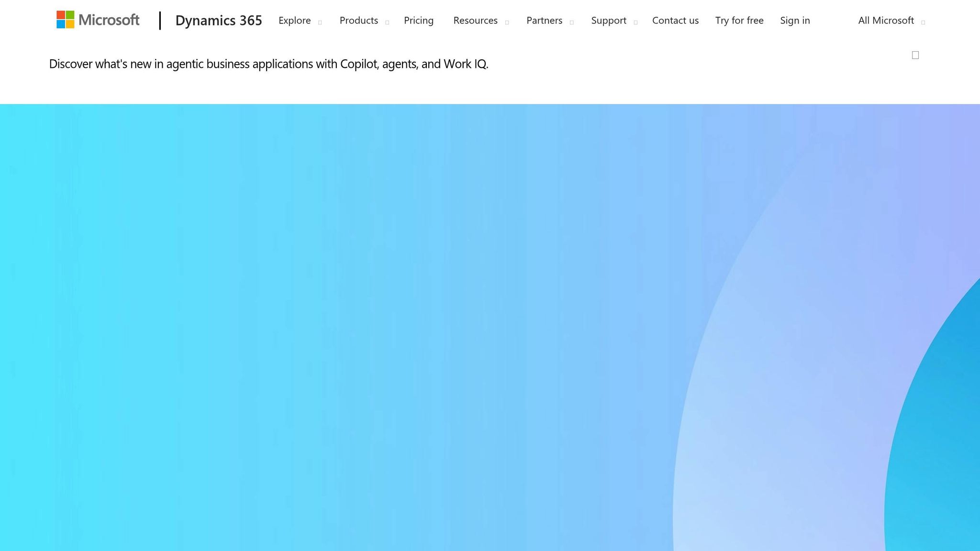Screen dimensions: 980x551
Task: Click the Dynamics 365 logo text
Action: [x=218, y=20]
